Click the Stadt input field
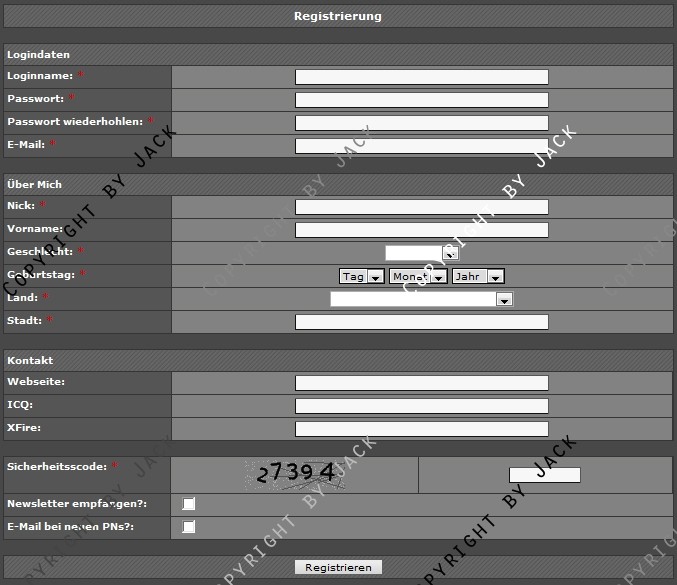677x585 pixels. [x=421, y=322]
